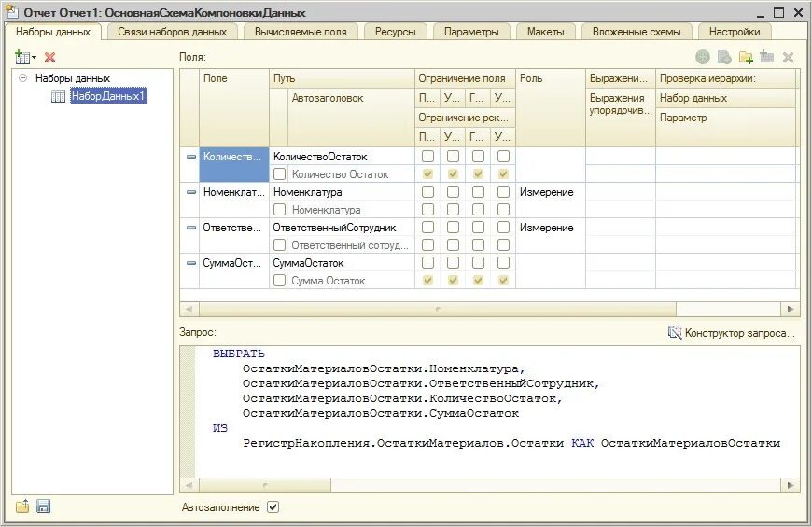Enable auto-title checkbox for Сумма Остаток
Screen dimensions: 812x527
(x=280, y=281)
